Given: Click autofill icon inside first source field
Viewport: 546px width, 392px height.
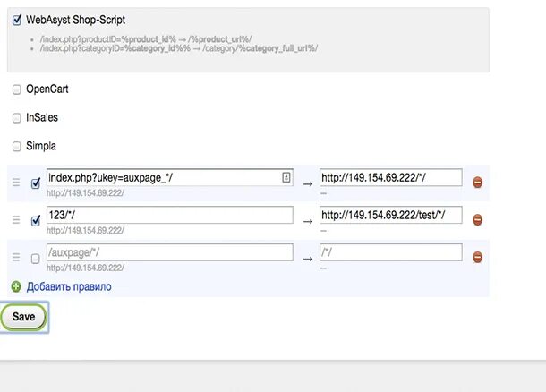Looking at the screenshot, I should pos(286,178).
